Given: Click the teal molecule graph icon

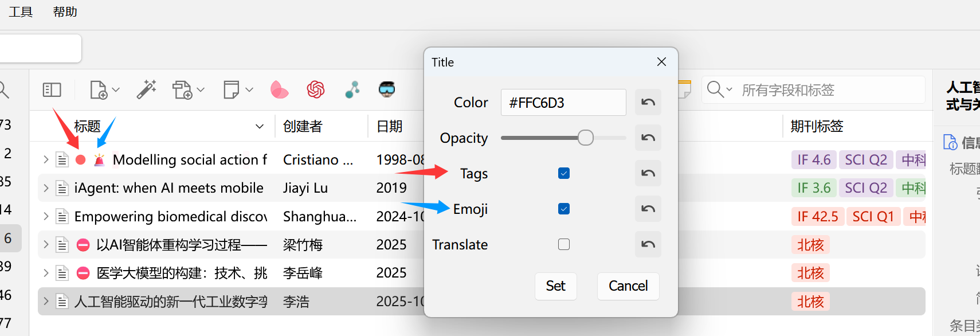Looking at the screenshot, I should 352,89.
